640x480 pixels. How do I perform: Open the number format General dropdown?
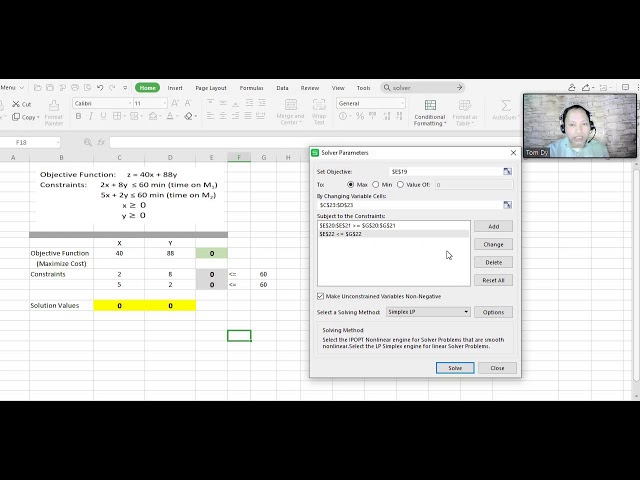pyautogui.click(x=402, y=103)
